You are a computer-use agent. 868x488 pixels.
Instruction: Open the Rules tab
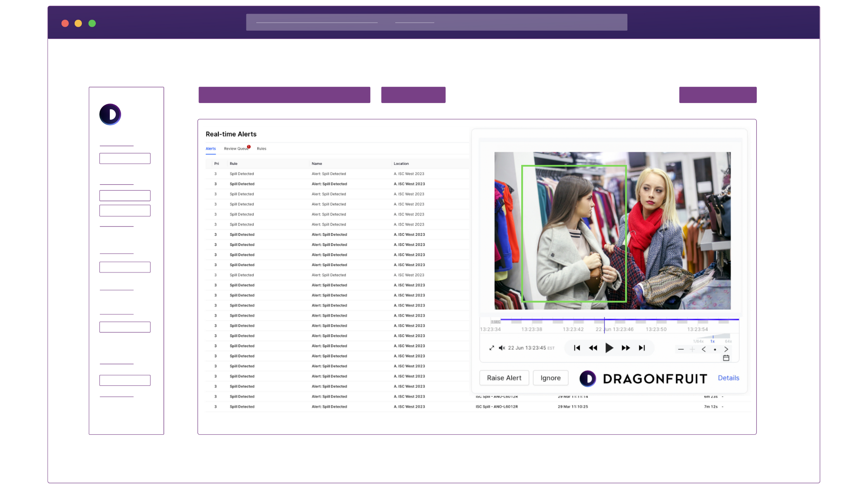(x=261, y=148)
